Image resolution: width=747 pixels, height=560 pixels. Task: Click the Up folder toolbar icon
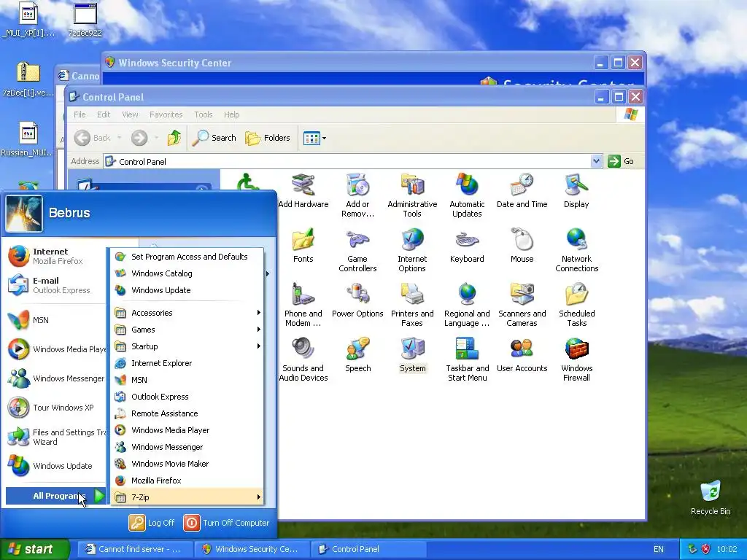(x=174, y=138)
